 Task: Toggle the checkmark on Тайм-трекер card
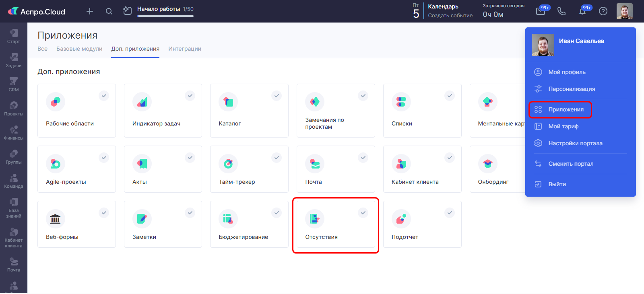point(277,158)
